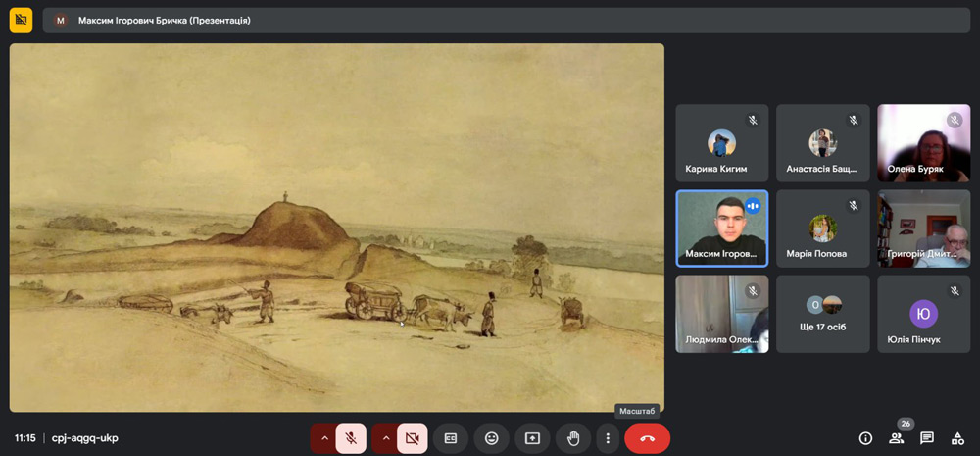Turn on the camera button
Viewport: 980px width, 456px height.
[412, 438]
